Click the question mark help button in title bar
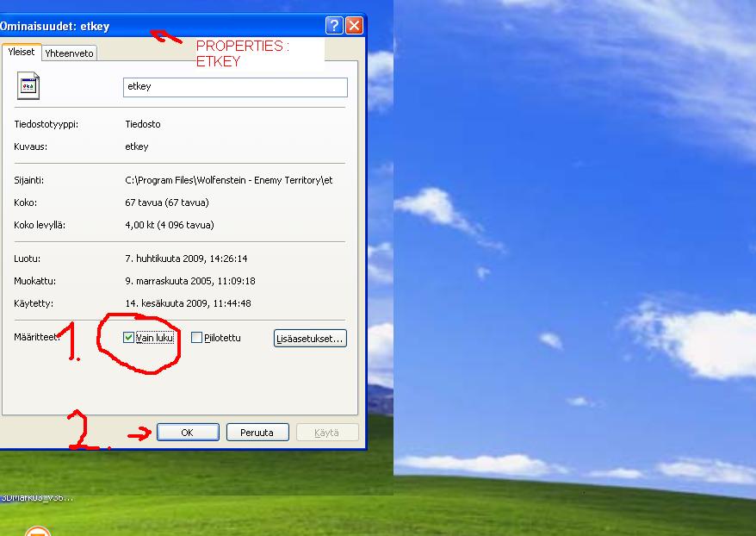The width and height of the screenshot is (756, 536). (x=334, y=26)
